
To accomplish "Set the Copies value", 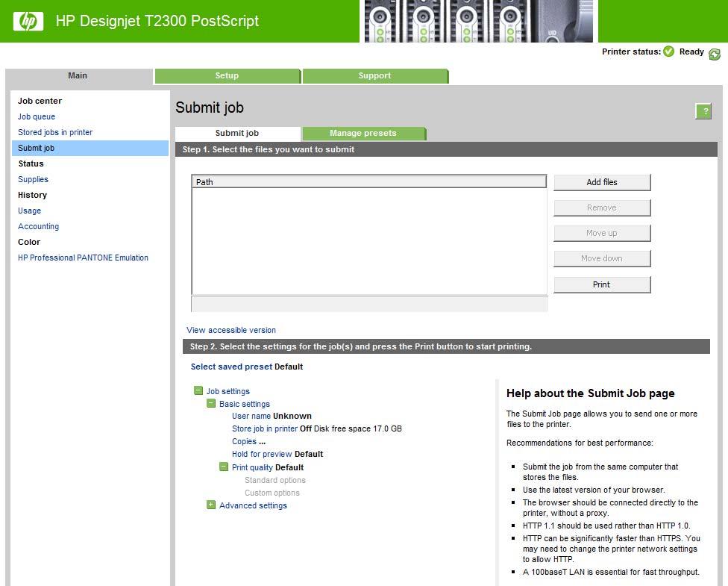I will [244, 441].
